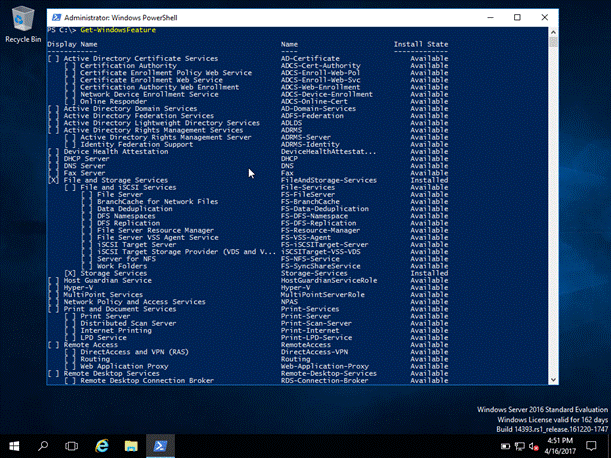Click the vertical scrollbar thumb

553,42
